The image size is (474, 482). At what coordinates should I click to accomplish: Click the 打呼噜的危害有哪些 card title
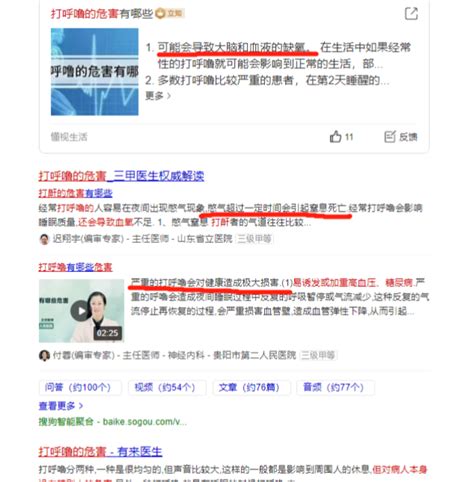click(102, 14)
